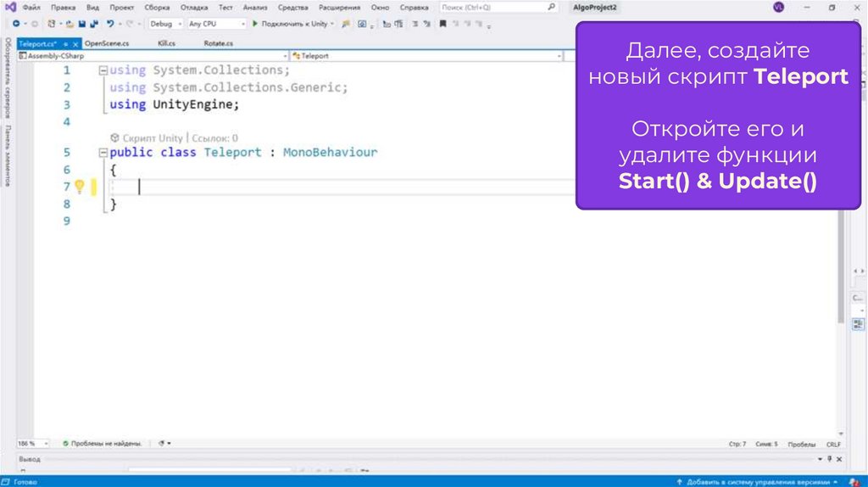Click the increase indent toolbar icon
The height and width of the screenshot is (487, 868).
coord(398,24)
